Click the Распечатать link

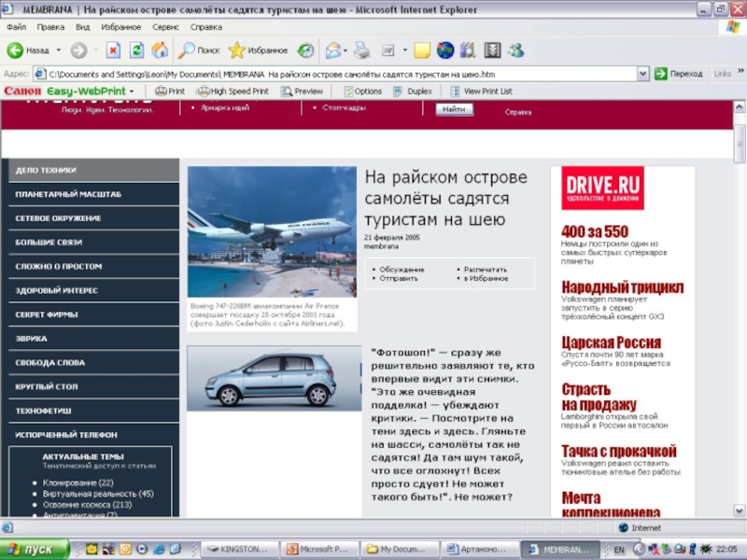486,270
